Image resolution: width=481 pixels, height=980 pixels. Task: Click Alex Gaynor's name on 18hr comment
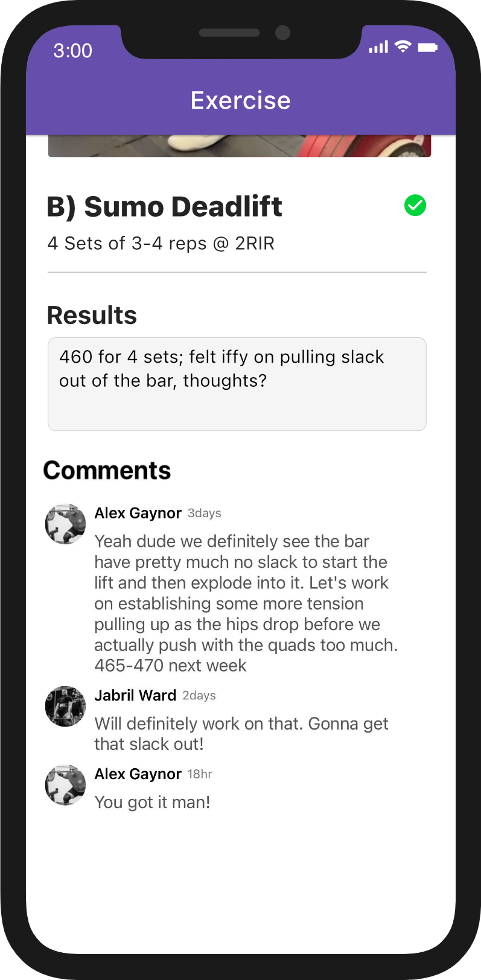pos(138,774)
